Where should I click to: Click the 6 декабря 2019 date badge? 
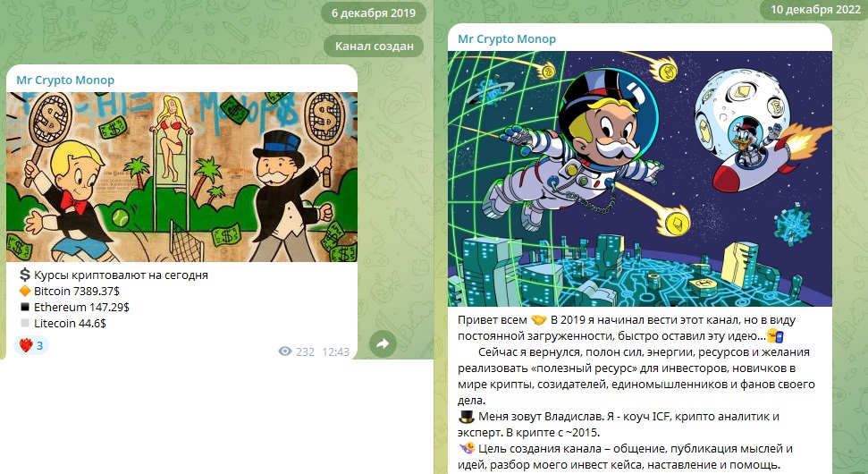click(x=374, y=13)
